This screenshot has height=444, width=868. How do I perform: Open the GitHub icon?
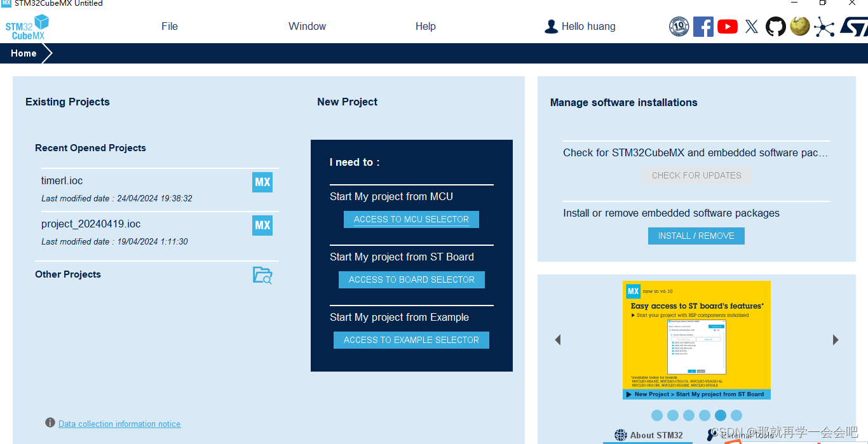[x=776, y=27]
